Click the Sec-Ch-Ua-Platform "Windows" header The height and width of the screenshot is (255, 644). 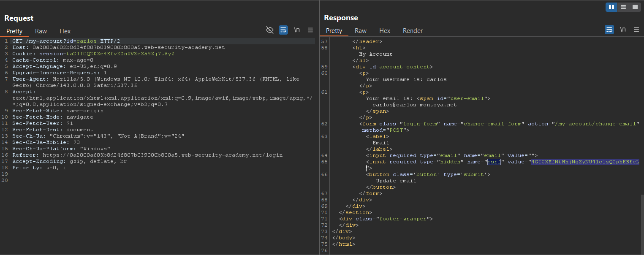point(61,149)
